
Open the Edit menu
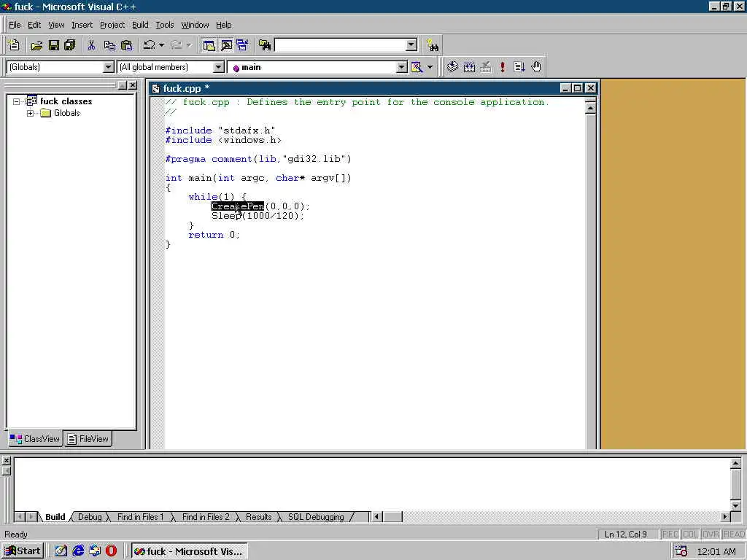click(x=34, y=25)
